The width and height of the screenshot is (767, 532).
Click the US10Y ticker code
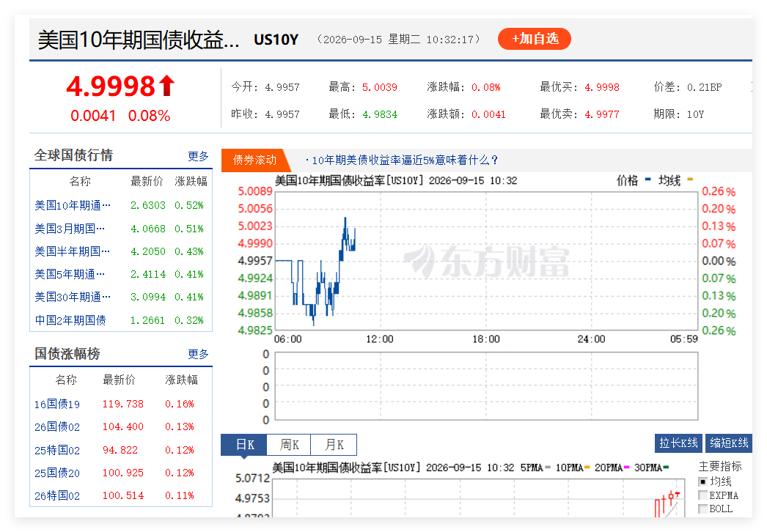pos(276,40)
